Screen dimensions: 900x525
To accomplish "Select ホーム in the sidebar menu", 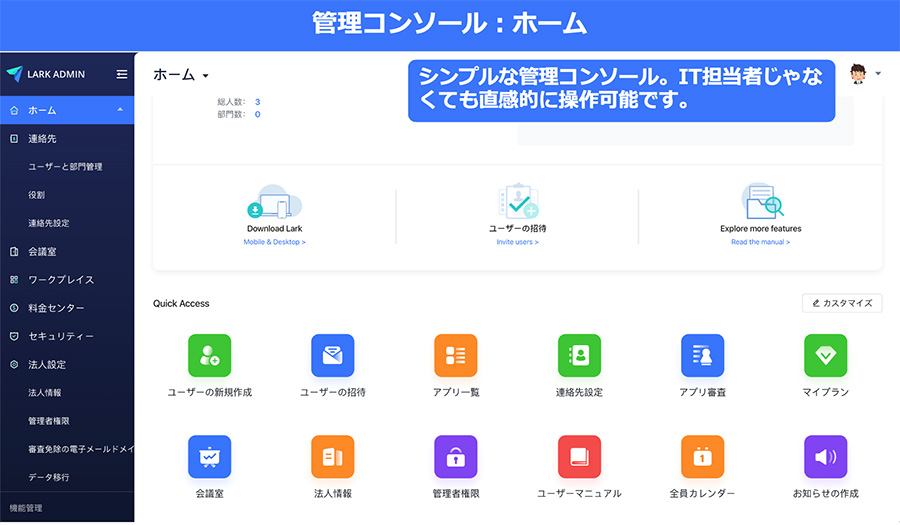I will [x=67, y=110].
